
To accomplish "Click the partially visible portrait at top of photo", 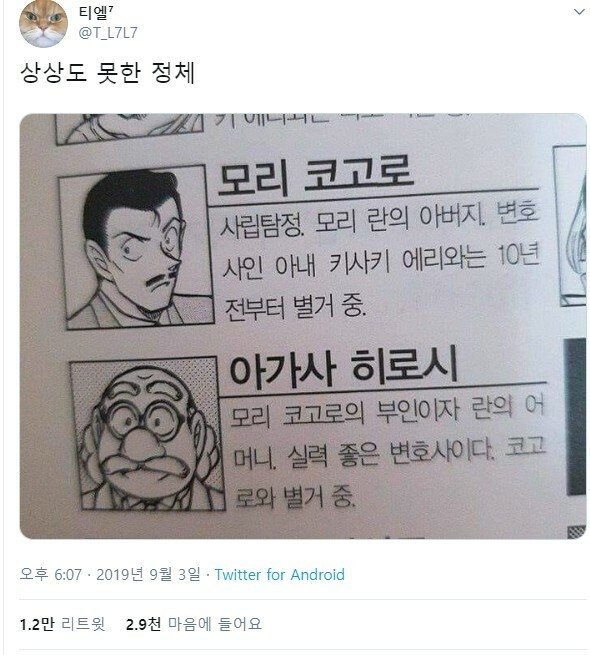I will click(130, 128).
